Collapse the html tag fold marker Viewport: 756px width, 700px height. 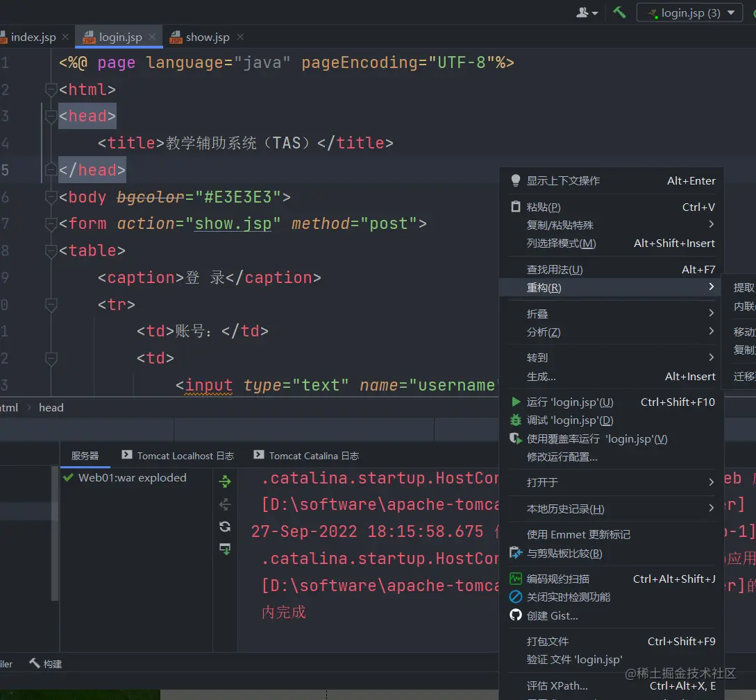pos(51,89)
